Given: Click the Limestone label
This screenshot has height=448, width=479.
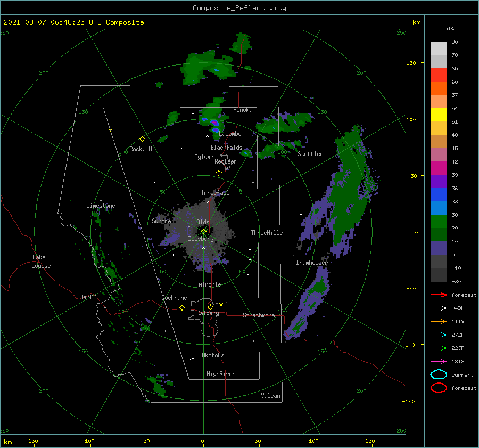Looking at the screenshot, I should point(101,206).
